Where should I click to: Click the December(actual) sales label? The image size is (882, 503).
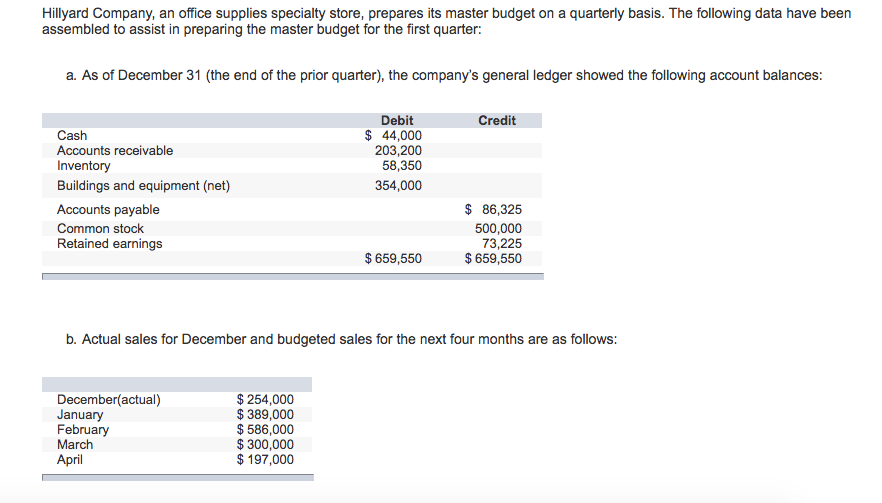click(109, 400)
